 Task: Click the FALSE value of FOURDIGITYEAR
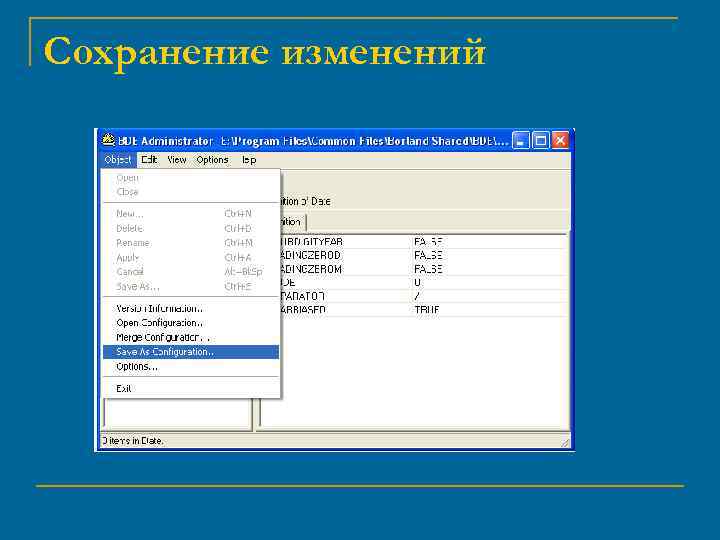point(428,242)
